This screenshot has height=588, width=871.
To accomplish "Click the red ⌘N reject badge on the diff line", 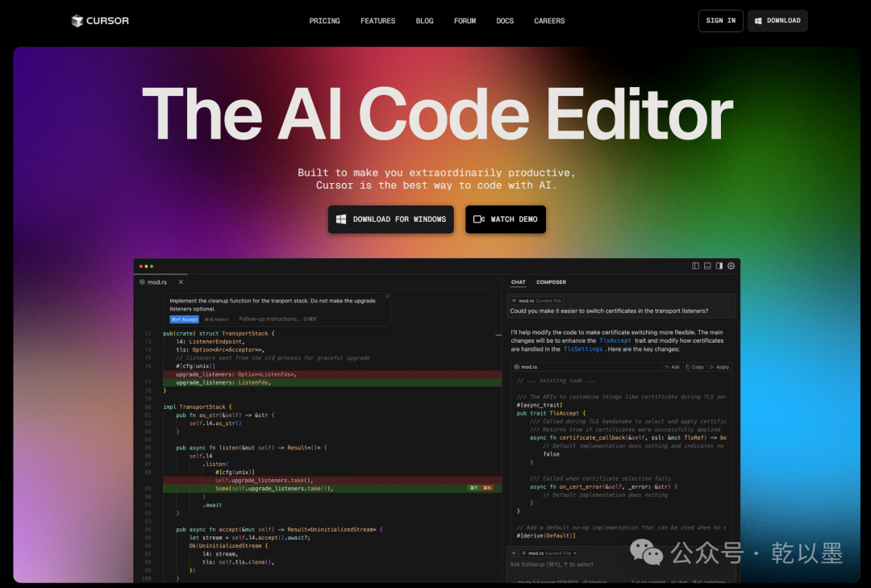I will click(486, 488).
